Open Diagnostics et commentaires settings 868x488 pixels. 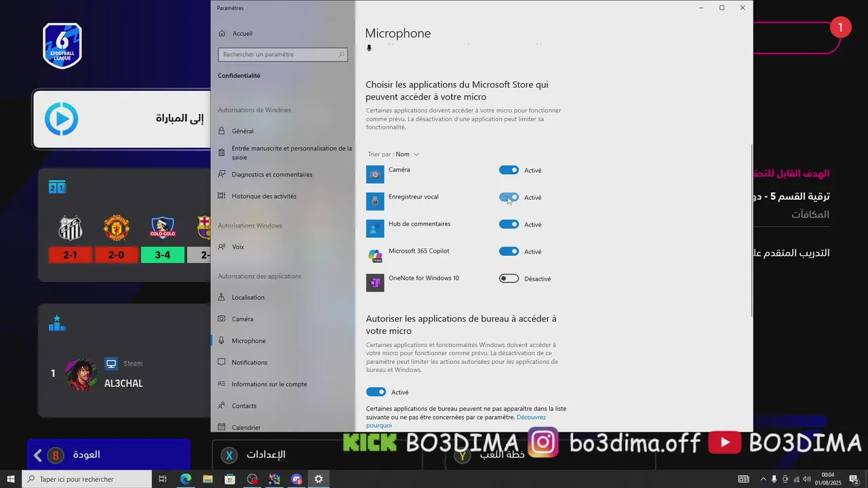(283, 174)
